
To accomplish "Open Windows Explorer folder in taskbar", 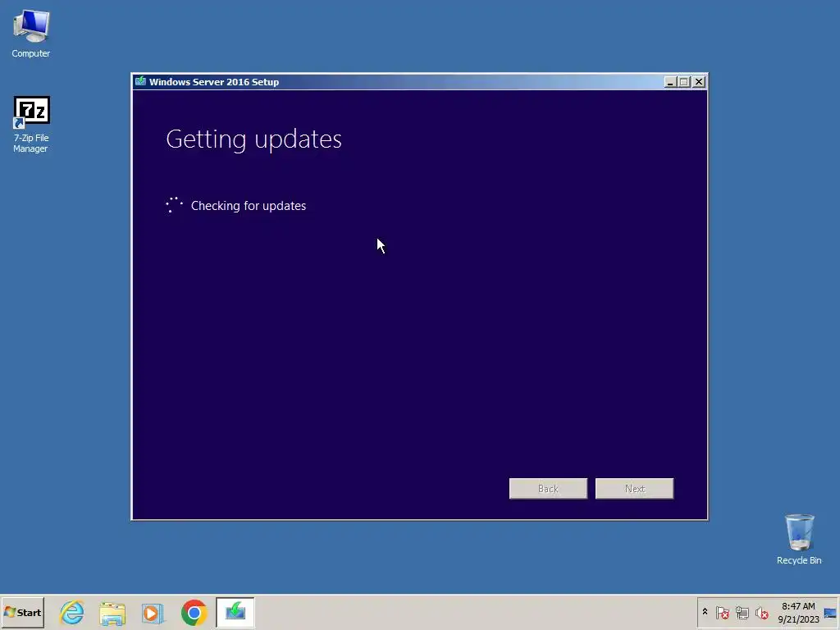I will (x=112, y=612).
